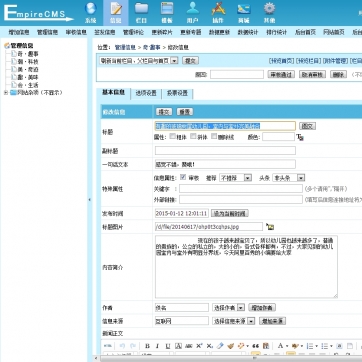Open 数据统计 in the submenu bar
Screen dimensions: 362x362
(x=248, y=32)
